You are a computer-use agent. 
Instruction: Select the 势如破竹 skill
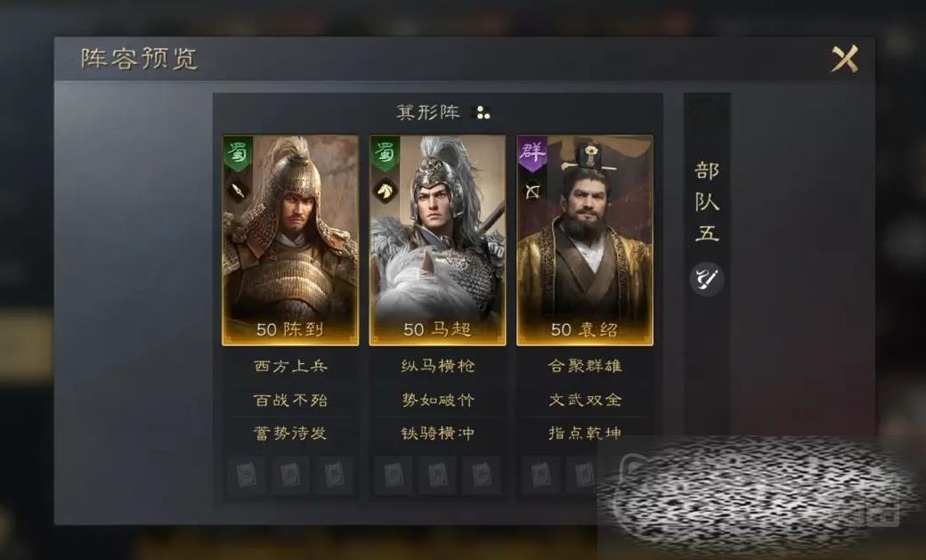437,400
